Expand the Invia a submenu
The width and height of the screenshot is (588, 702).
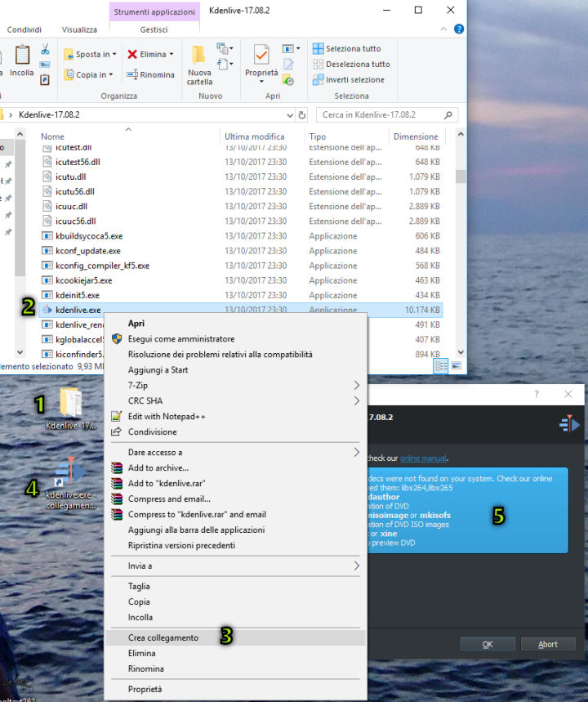(x=357, y=566)
